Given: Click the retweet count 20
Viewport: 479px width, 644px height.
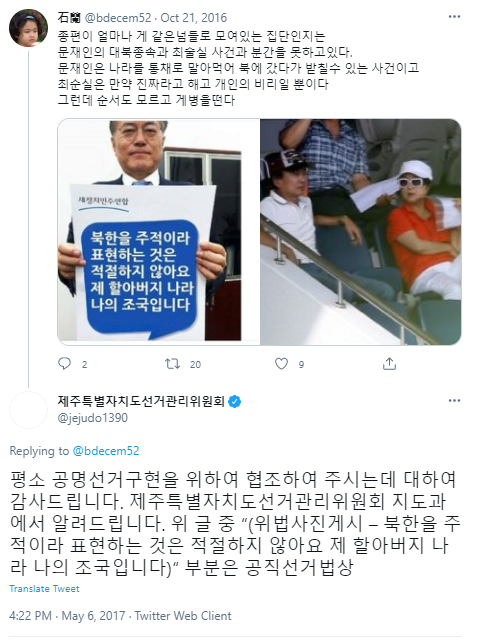Looking at the screenshot, I should point(196,364).
